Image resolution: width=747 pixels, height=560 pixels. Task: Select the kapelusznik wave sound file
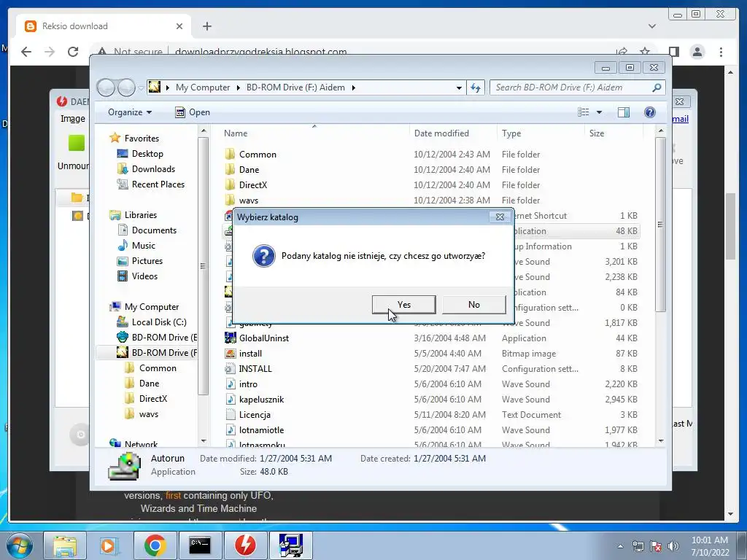pyautogui.click(x=261, y=399)
